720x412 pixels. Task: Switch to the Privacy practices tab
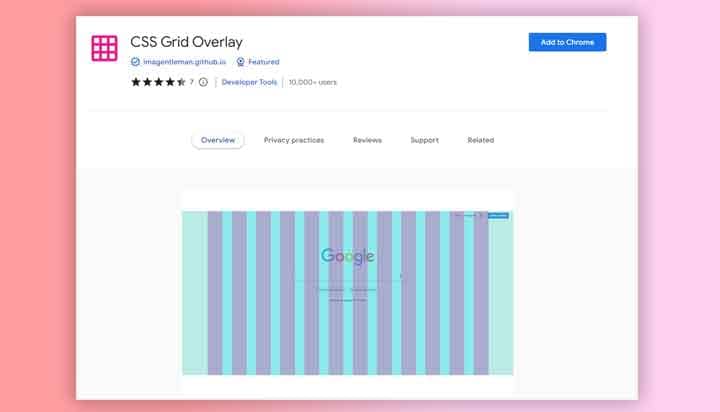[x=294, y=140]
